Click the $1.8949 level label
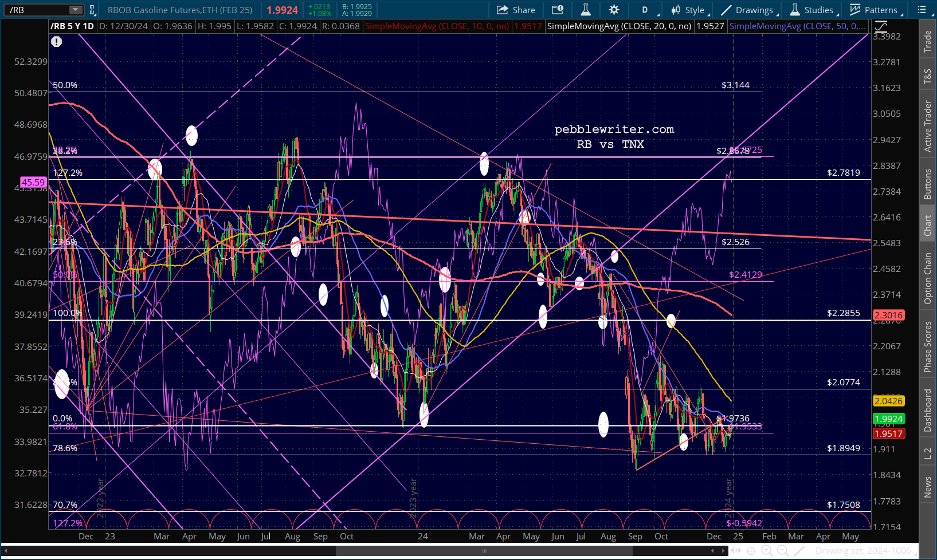 click(844, 448)
